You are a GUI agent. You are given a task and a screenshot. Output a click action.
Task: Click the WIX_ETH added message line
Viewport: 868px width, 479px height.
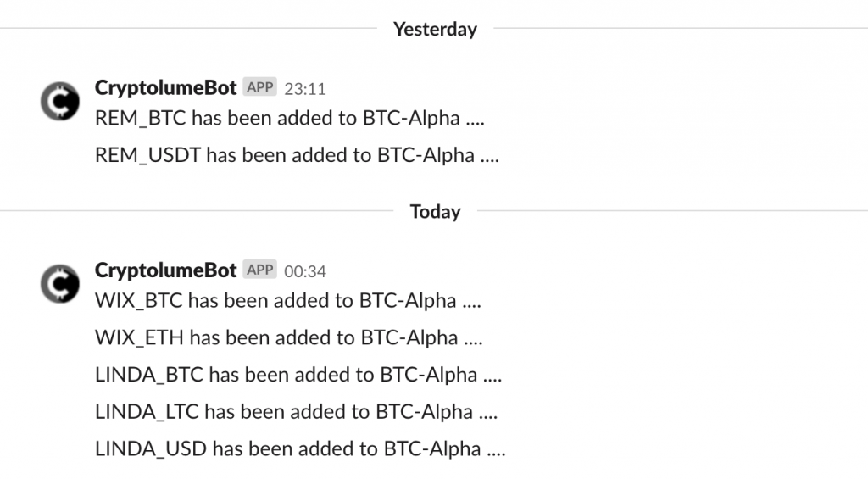point(288,337)
